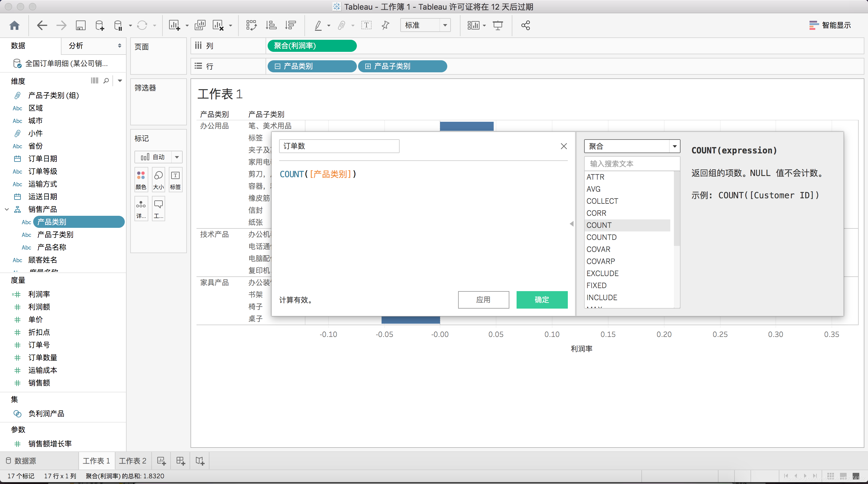Viewport: 868px width, 484px height.
Task: Click the group members paperclip icon
Action: (342, 25)
